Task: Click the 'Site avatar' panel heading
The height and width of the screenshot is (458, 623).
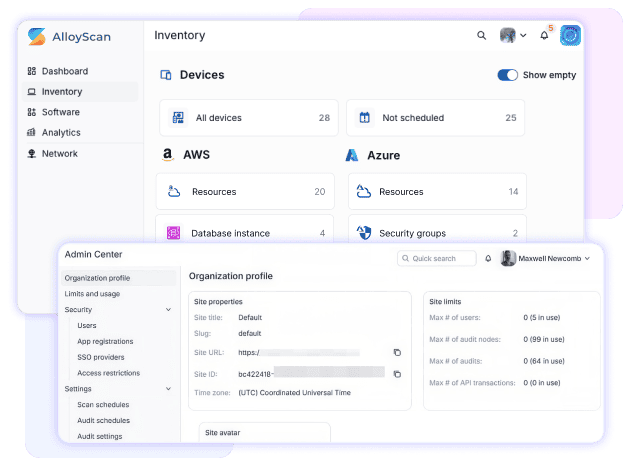Action: click(222, 433)
